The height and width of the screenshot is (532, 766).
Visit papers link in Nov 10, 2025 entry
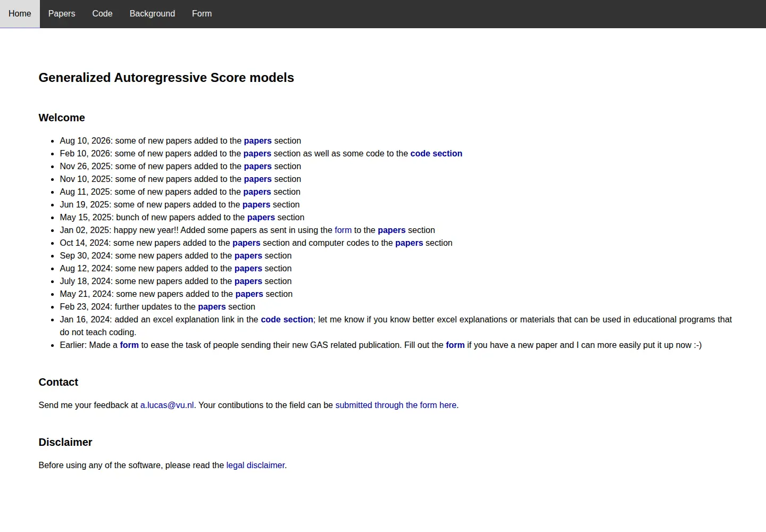coord(258,179)
